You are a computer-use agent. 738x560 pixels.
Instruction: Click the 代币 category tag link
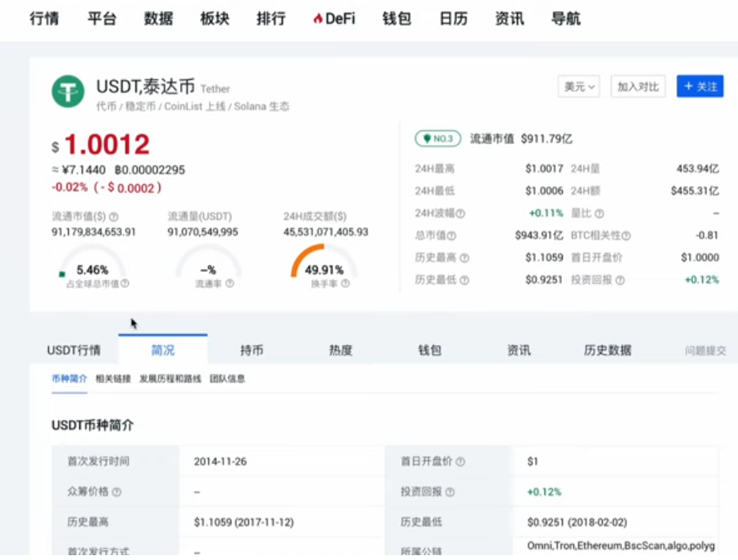click(106, 106)
